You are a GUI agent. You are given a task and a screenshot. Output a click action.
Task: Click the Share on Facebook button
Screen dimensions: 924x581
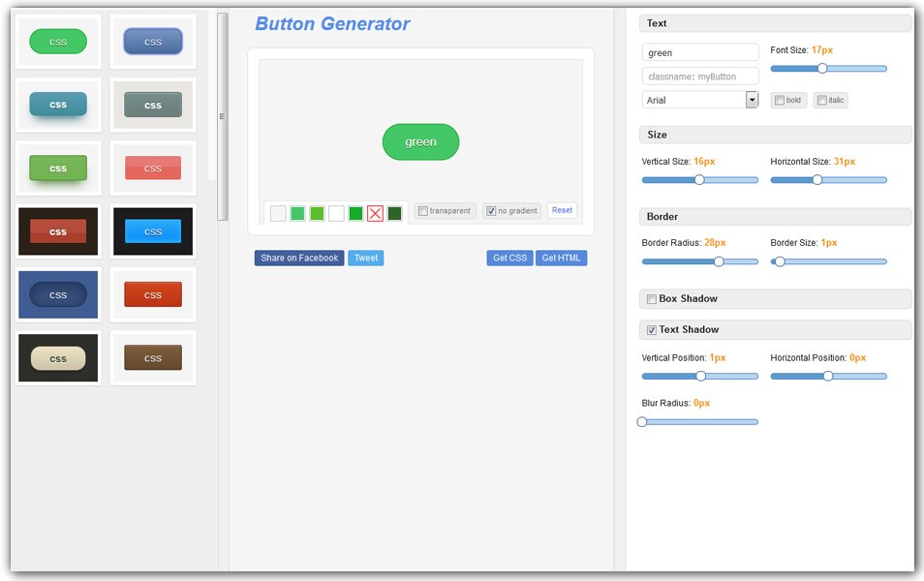click(x=298, y=258)
